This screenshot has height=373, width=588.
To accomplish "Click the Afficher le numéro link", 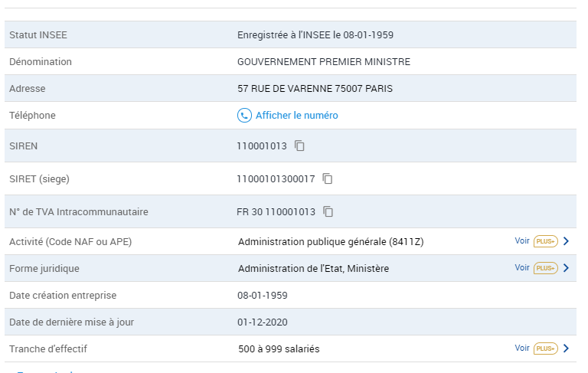I will (296, 115).
